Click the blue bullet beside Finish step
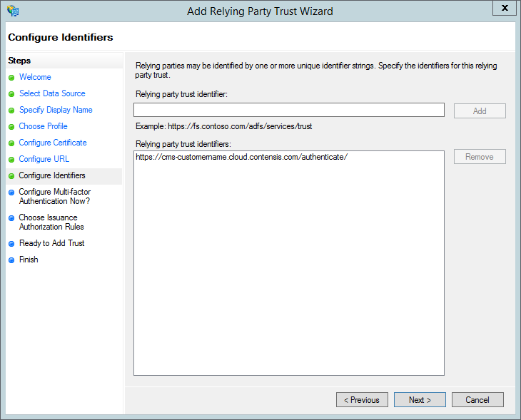Image resolution: width=521 pixels, height=420 pixels. [11, 260]
